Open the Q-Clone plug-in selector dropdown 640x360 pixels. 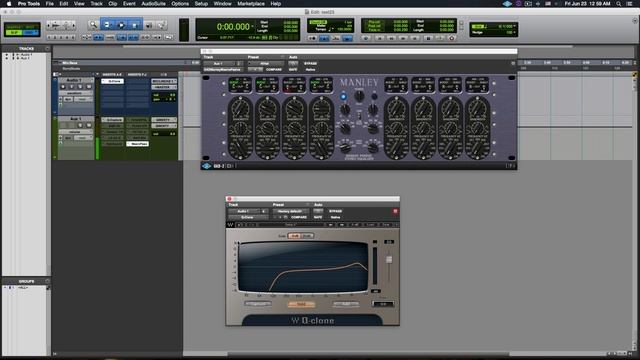[x=248, y=217]
